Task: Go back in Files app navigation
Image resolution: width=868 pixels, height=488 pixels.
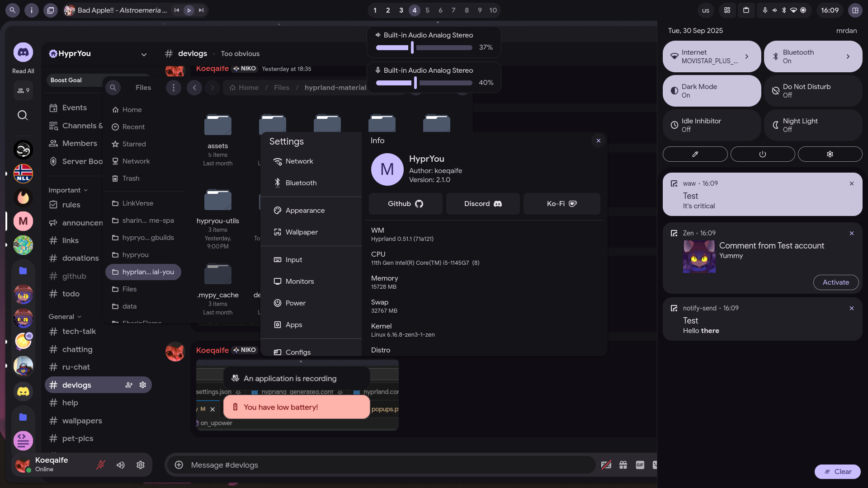Action: [x=194, y=88]
